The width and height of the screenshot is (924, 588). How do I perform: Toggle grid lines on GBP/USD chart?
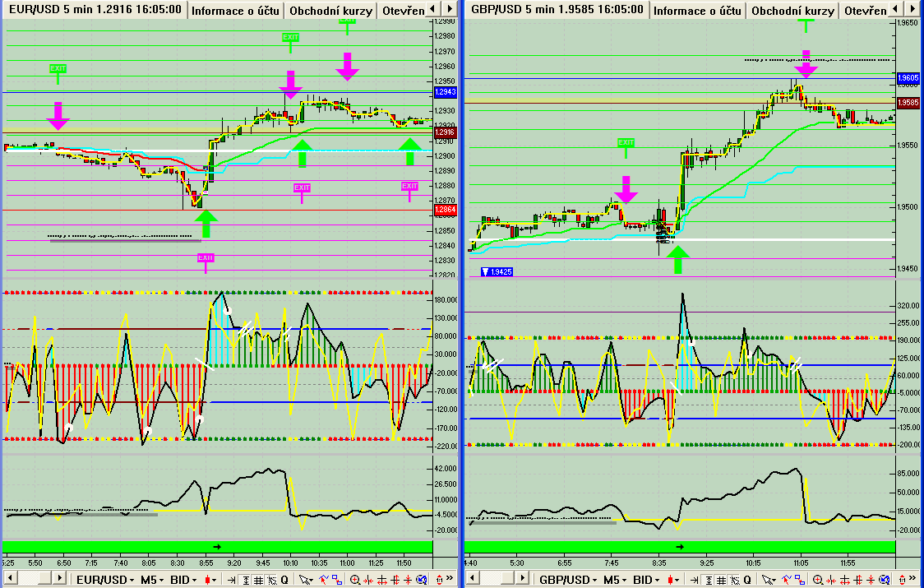[x=721, y=580]
